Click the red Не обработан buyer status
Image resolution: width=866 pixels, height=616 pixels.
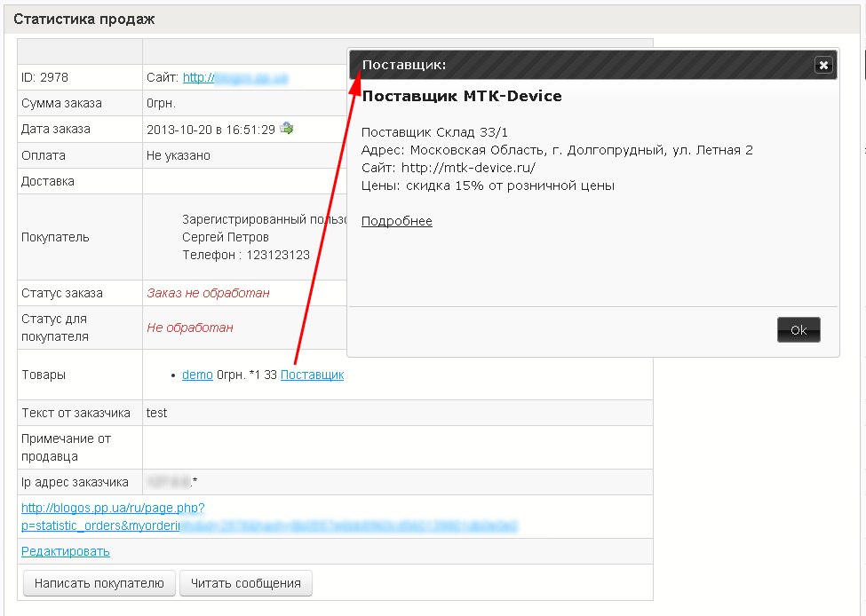190,328
